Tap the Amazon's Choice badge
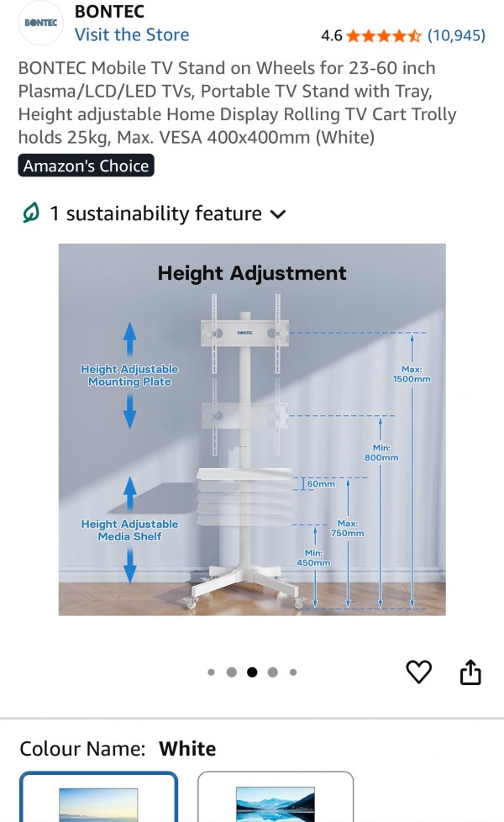 (x=86, y=166)
